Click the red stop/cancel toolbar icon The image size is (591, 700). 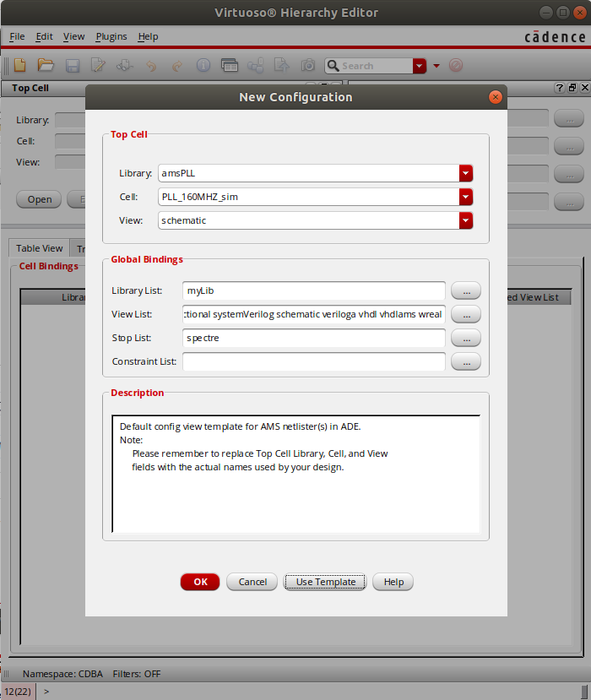(x=456, y=66)
